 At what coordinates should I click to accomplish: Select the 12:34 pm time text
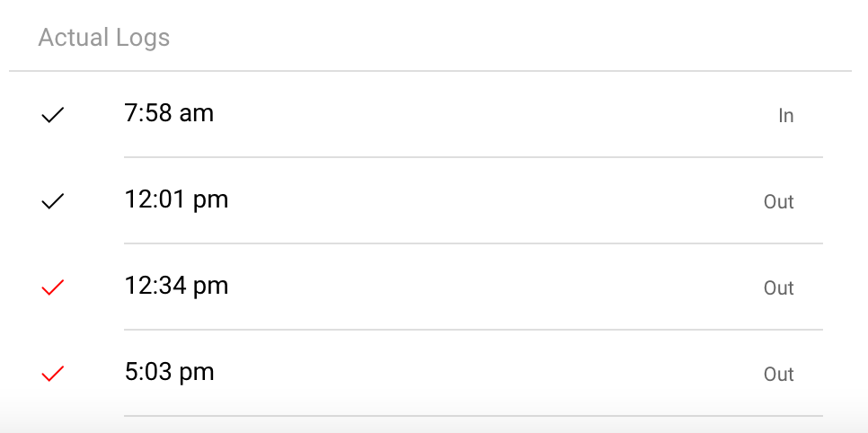coord(176,286)
